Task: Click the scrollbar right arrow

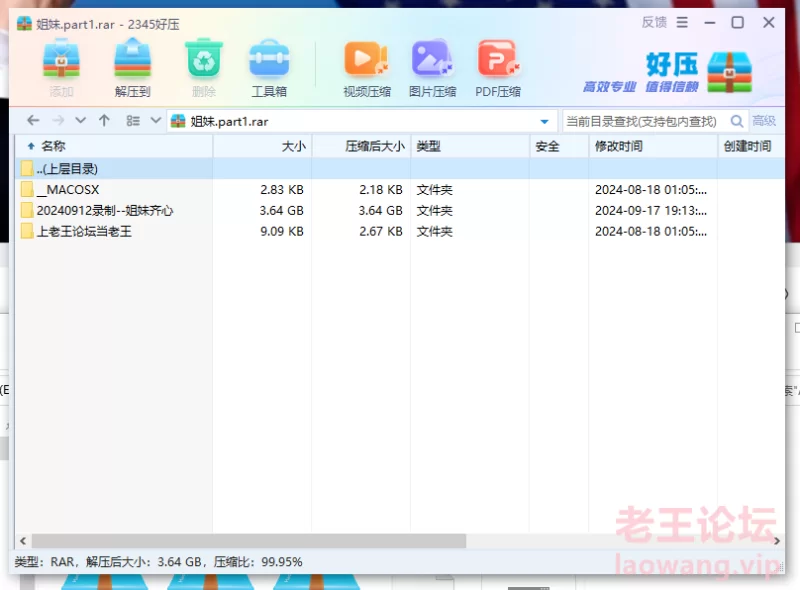Action: (x=777, y=540)
